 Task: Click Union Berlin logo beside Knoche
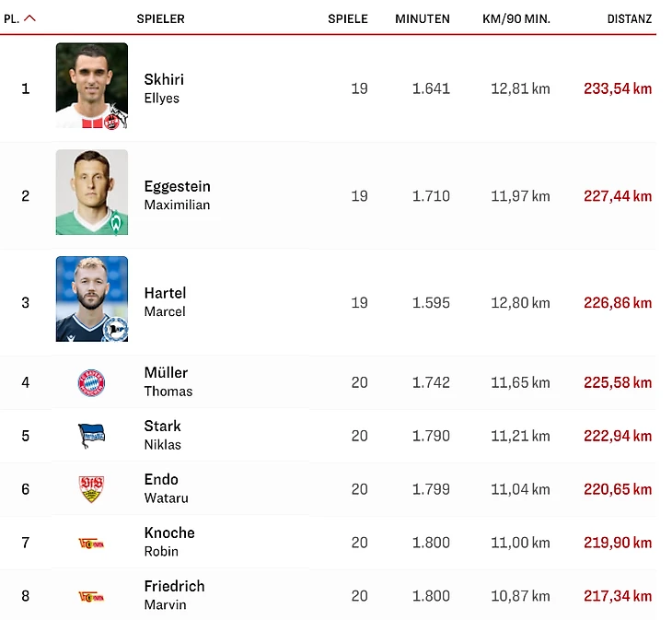(x=91, y=543)
